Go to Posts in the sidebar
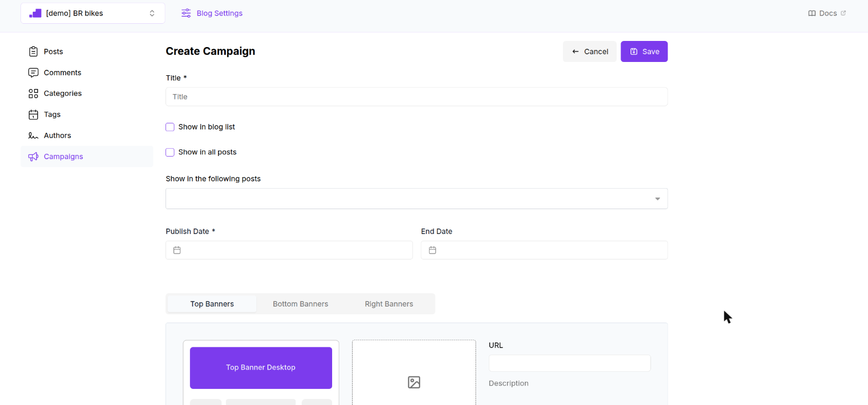868x405 pixels. click(x=87, y=51)
